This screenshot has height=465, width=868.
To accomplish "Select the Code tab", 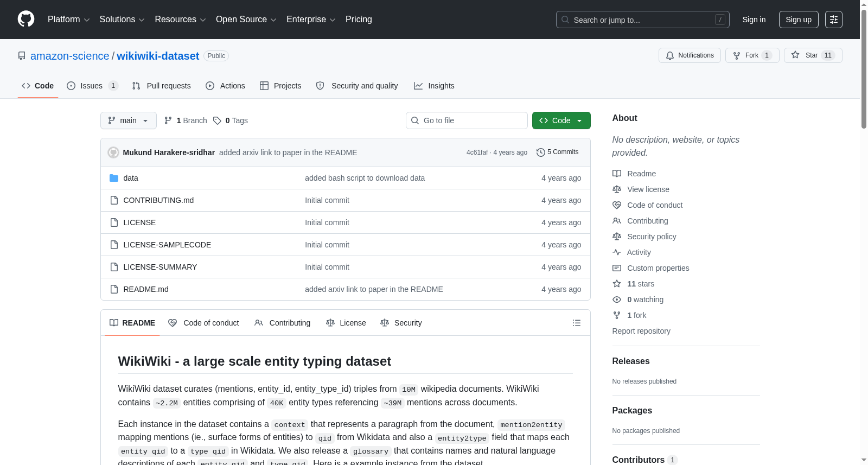I will pos(38,86).
